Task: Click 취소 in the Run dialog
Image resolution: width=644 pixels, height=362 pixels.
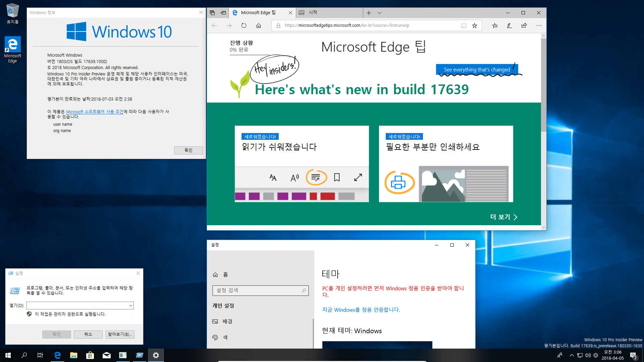Action: (88, 334)
